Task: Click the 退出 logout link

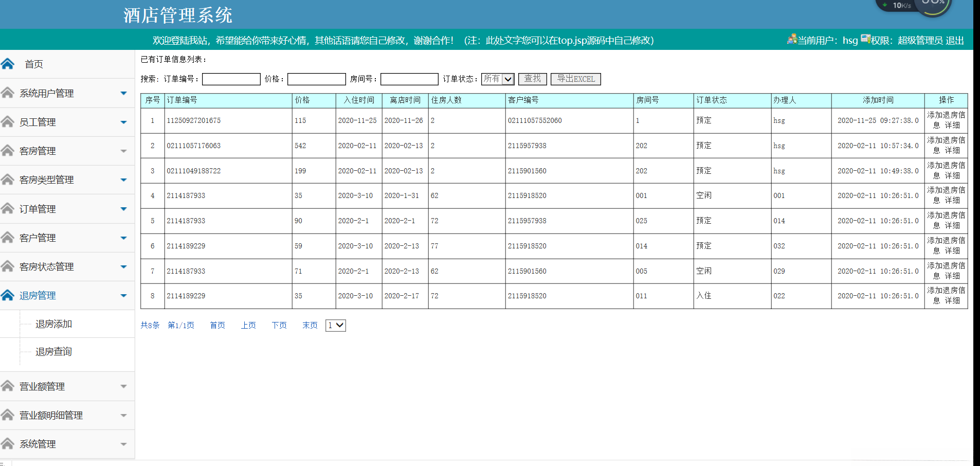Action: click(955, 40)
